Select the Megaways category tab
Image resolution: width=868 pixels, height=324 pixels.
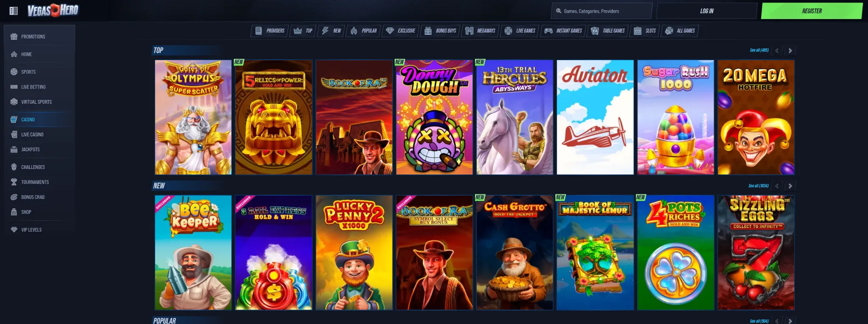[x=480, y=31]
